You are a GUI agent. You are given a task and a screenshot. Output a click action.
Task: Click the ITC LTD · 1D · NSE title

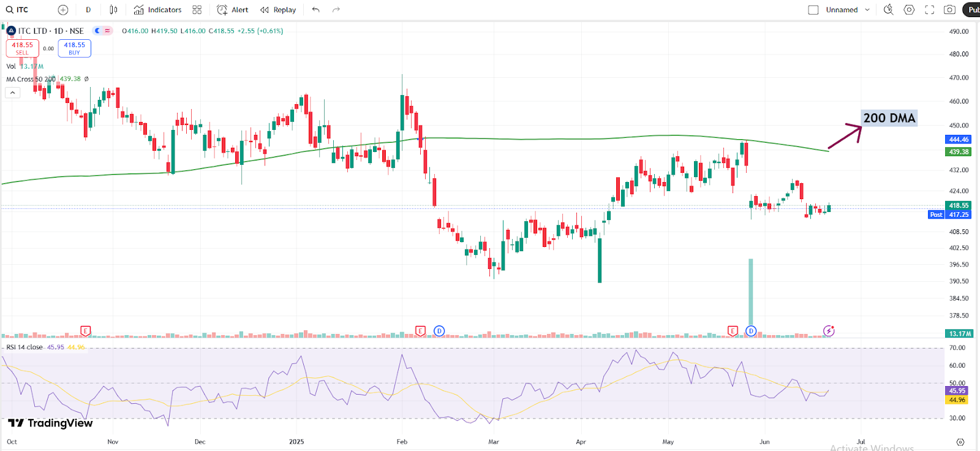[51, 31]
